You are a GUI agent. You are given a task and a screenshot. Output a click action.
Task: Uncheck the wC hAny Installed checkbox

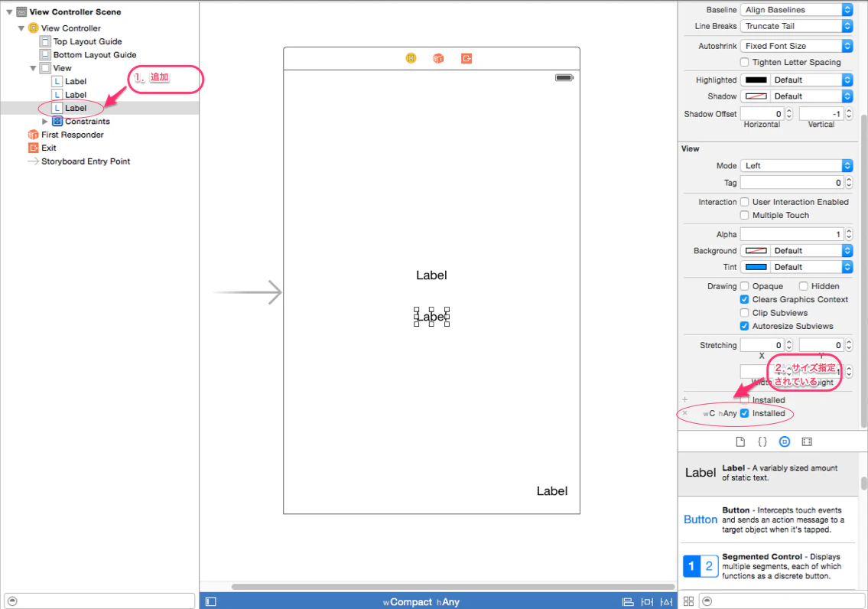click(x=745, y=413)
